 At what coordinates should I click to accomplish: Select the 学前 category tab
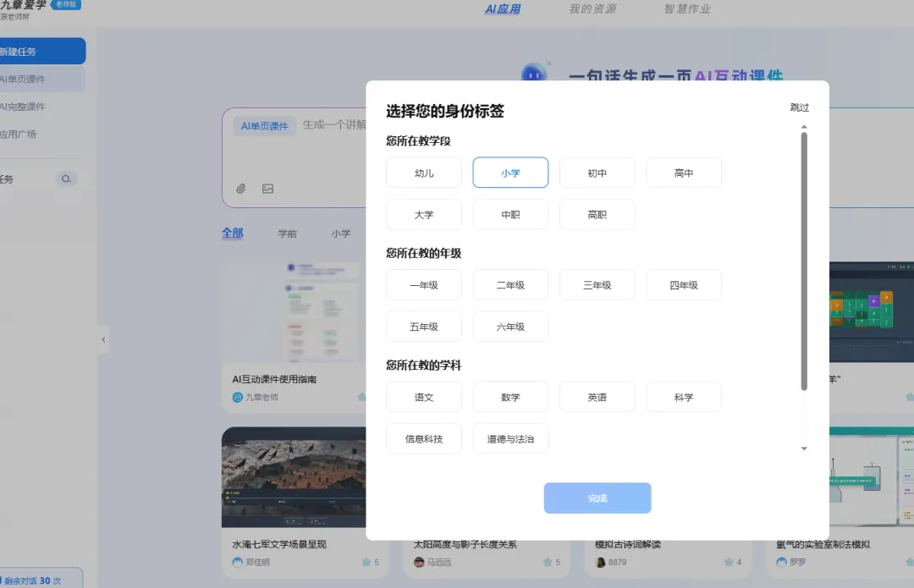288,234
